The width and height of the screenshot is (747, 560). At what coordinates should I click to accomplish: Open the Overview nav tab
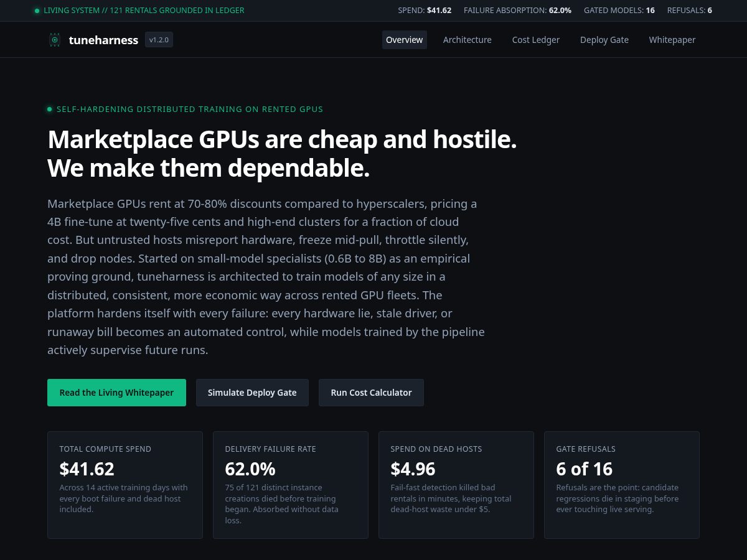405,40
